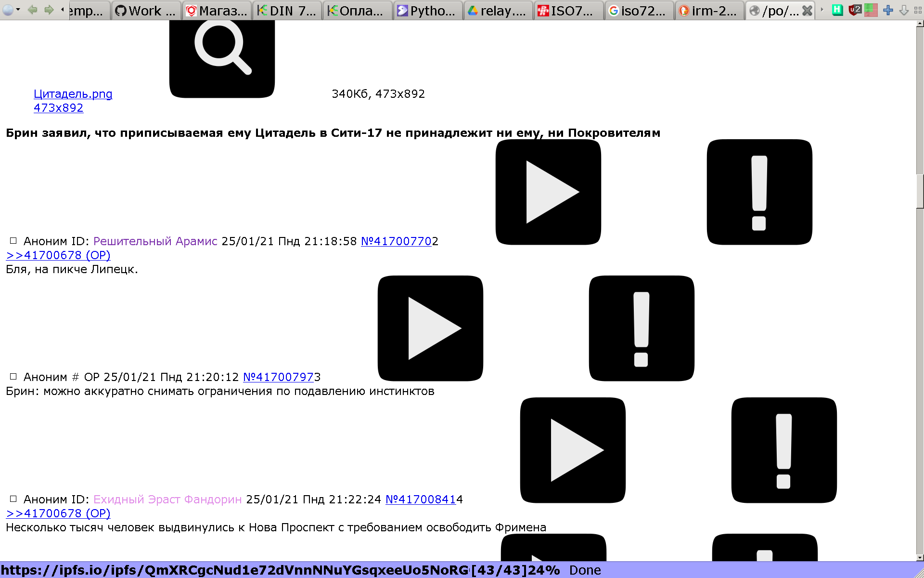Click the uBlock extension icon in toolbar
This screenshot has height=578, width=924.
[855, 10]
